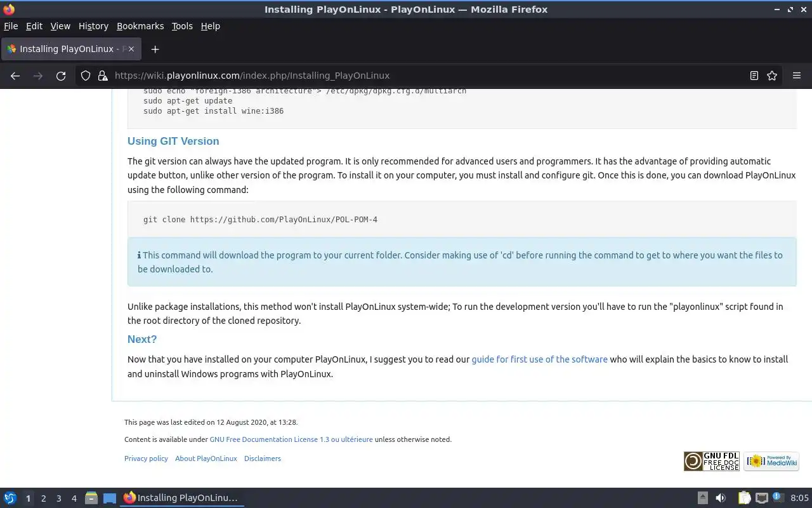Image resolution: width=812 pixels, height=508 pixels.
Task: Open GNU Free Documentation License link
Action: 291,439
